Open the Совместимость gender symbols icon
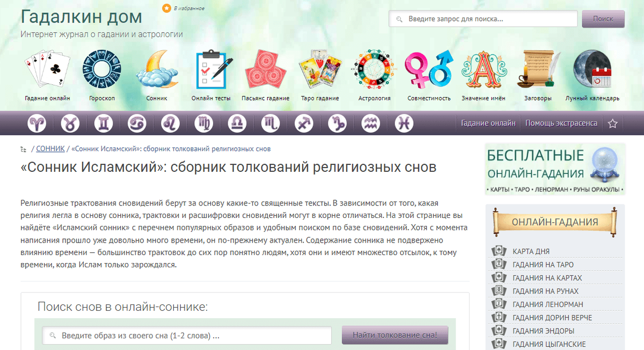Viewport: 644px width, 350px height. coord(428,70)
